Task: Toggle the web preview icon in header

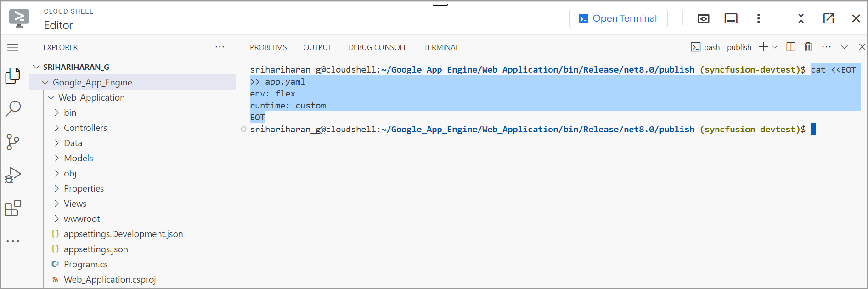Action: [704, 18]
